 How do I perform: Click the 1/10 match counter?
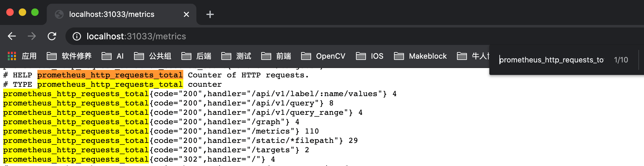click(621, 60)
